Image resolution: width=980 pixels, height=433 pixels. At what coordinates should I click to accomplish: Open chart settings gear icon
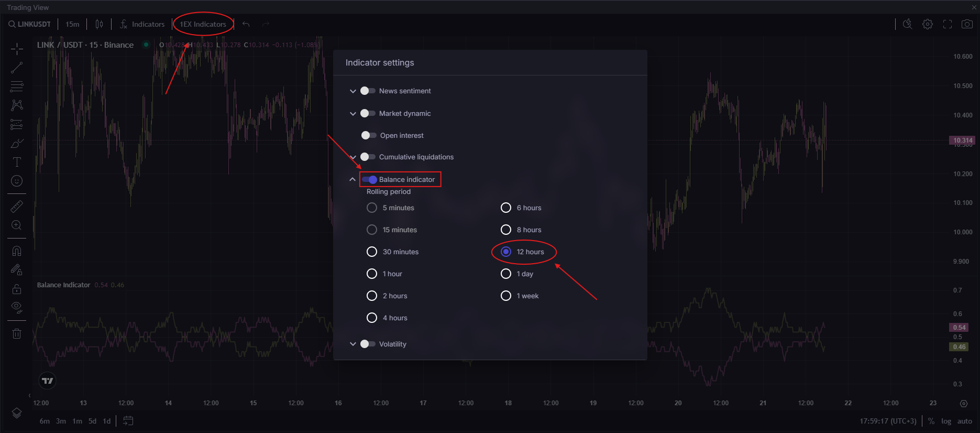tap(927, 24)
